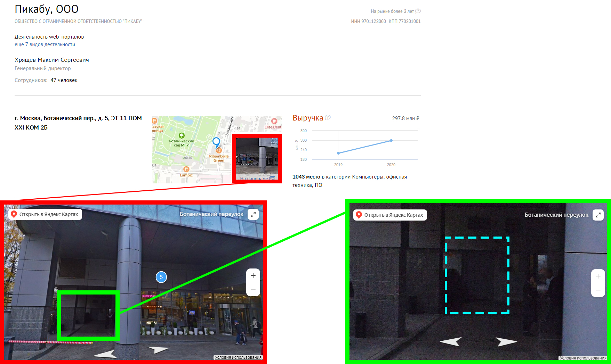This screenshot has height=364, width=611.
Task: Zoom in on the daytime panorama
Action: click(253, 275)
